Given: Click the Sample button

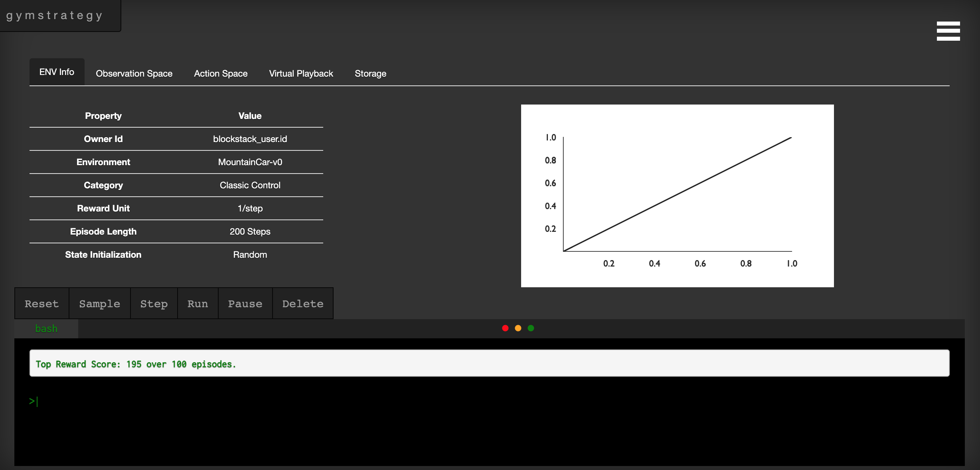Looking at the screenshot, I should [99, 304].
